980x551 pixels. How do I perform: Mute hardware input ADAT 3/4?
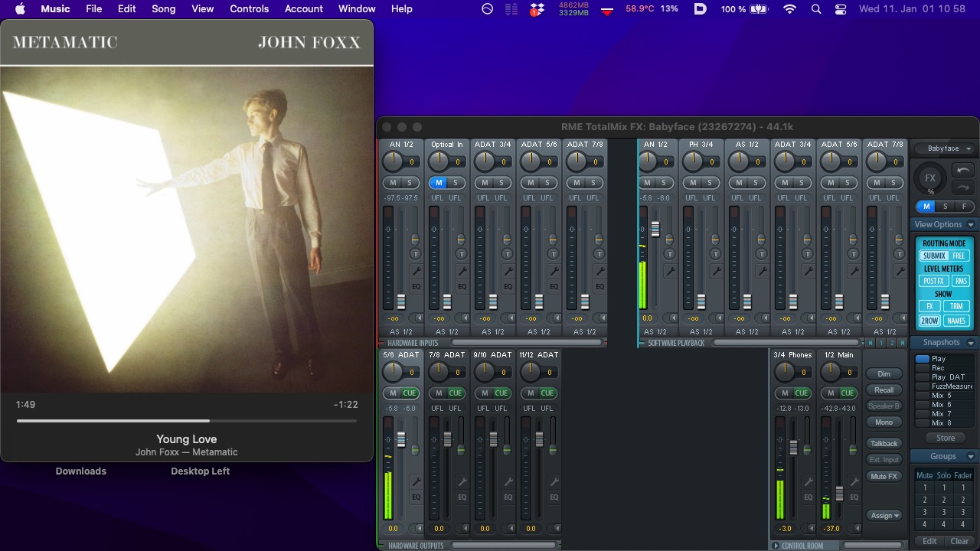[x=485, y=182]
